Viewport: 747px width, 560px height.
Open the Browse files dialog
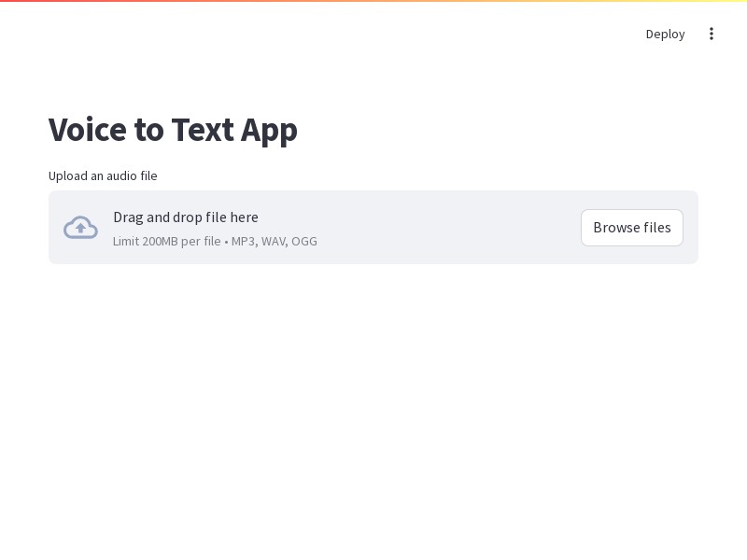[632, 228]
